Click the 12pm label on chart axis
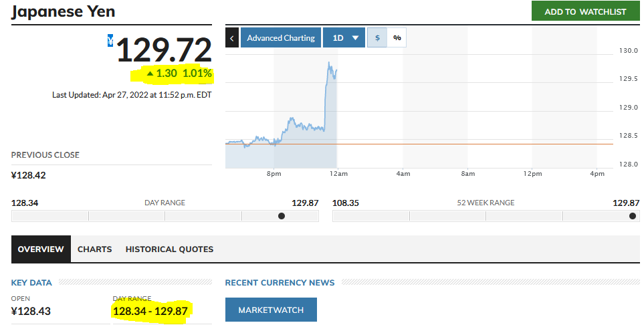Viewport: 644px width, 327px height. tap(532, 174)
